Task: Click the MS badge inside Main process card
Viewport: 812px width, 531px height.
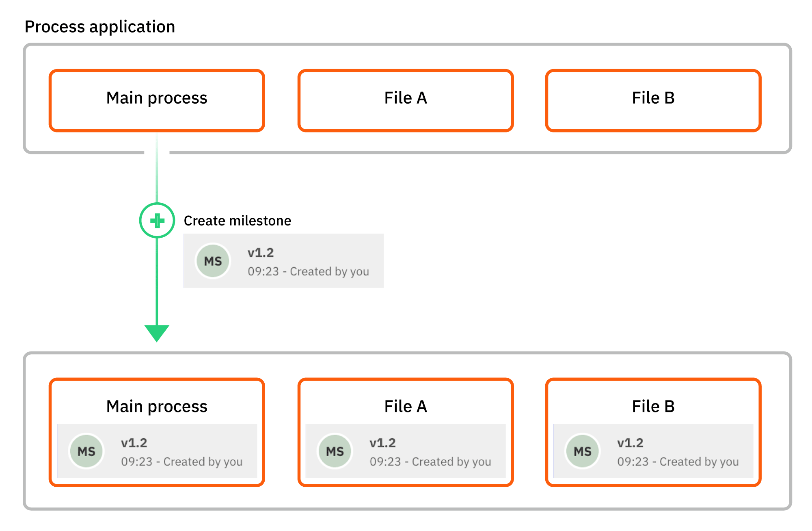Action: 86,451
